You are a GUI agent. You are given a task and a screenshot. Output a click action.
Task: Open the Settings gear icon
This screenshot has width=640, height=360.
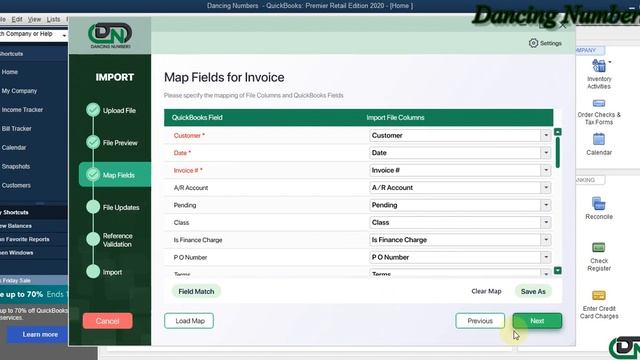(533, 43)
